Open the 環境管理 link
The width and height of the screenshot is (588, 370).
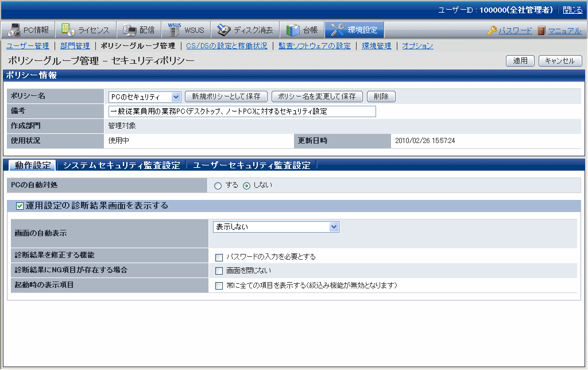(x=377, y=46)
